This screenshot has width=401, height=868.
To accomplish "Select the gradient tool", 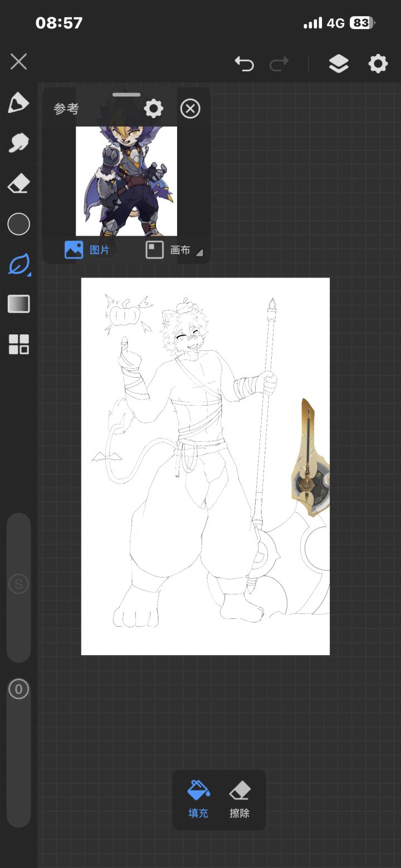I will 18,304.
